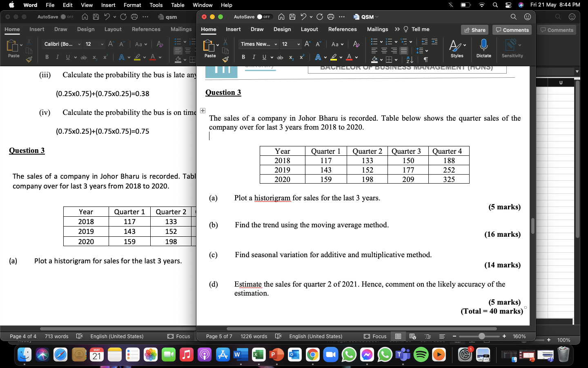The width and height of the screenshot is (588, 368).
Task: Switch to Read Mode view icon
Action: (x=398, y=337)
